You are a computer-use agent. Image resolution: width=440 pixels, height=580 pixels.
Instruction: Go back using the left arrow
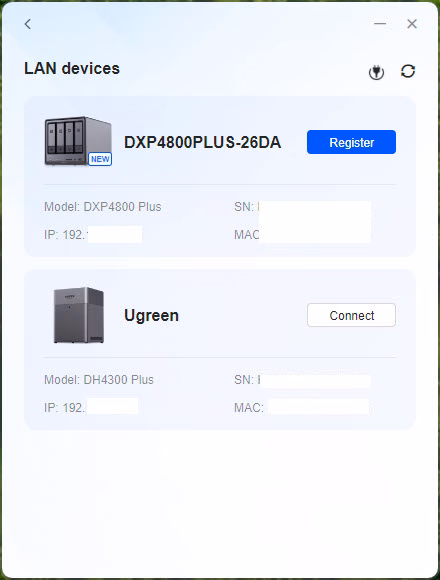click(x=28, y=24)
